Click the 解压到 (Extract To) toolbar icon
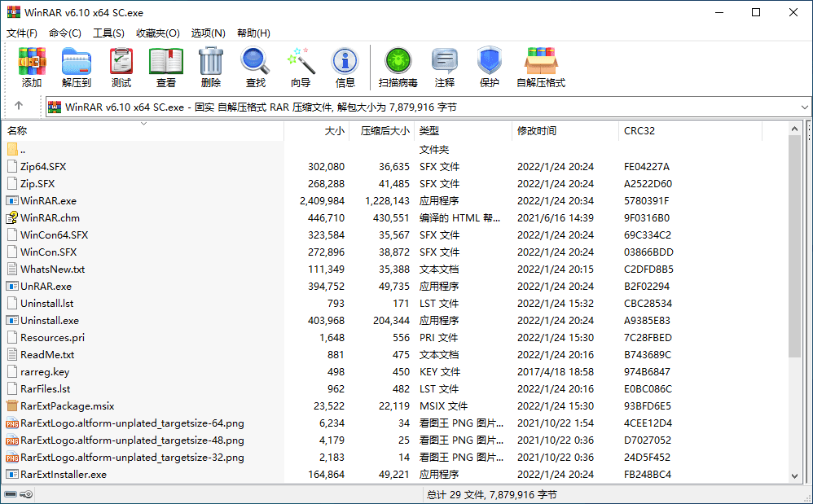The width and height of the screenshot is (813, 504). coord(77,61)
